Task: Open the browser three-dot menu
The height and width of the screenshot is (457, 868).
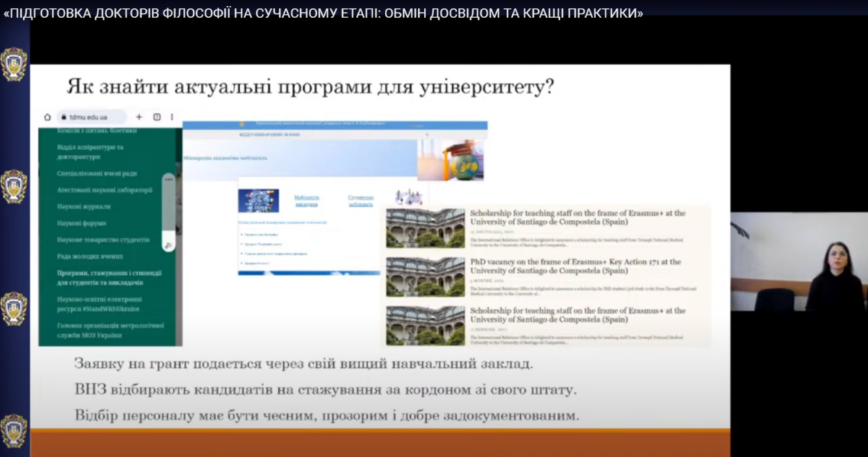Action: click(x=172, y=117)
